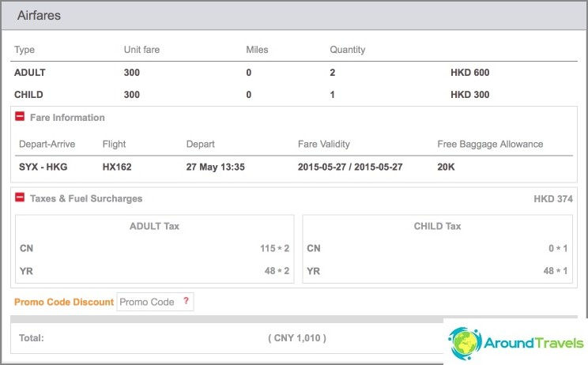Click the AroundTravels globe logo
This screenshot has height=365, width=588.
tap(465, 343)
